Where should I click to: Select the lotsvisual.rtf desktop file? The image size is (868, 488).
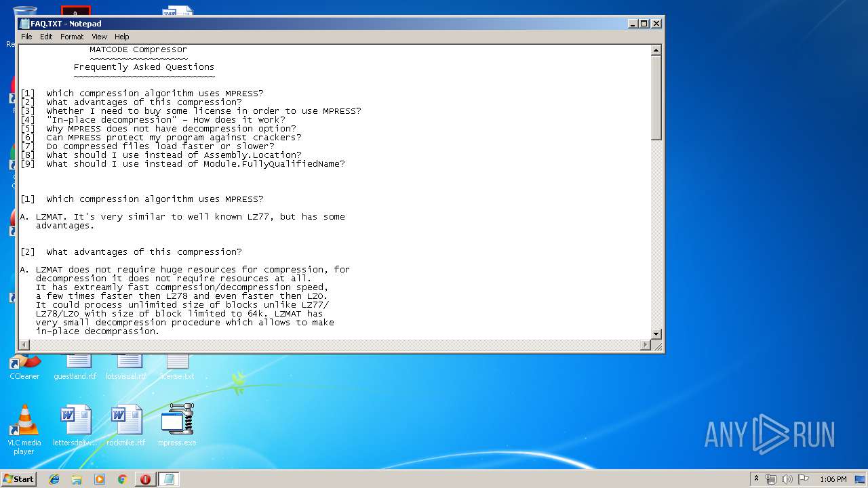pos(126,367)
